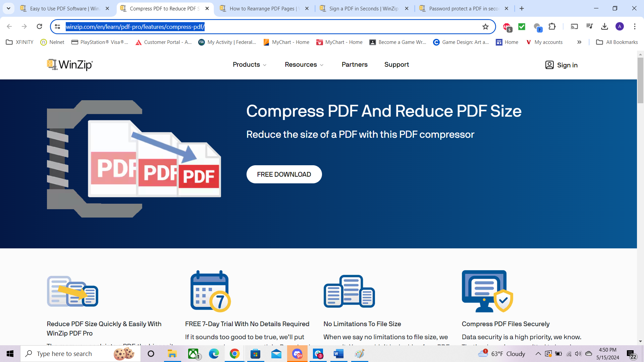The image size is (644, 362).
Task: Open File Explorer from the taskbar
Action: 172,354
